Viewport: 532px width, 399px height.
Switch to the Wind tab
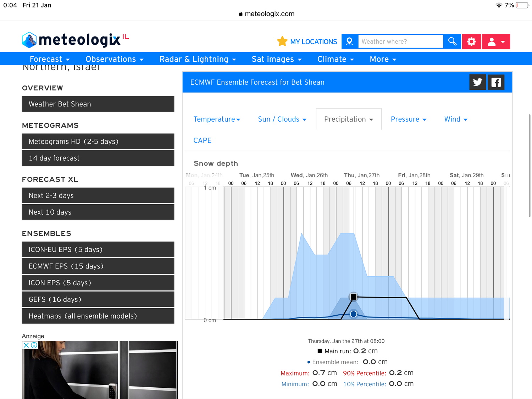click(x=456, y=119)
